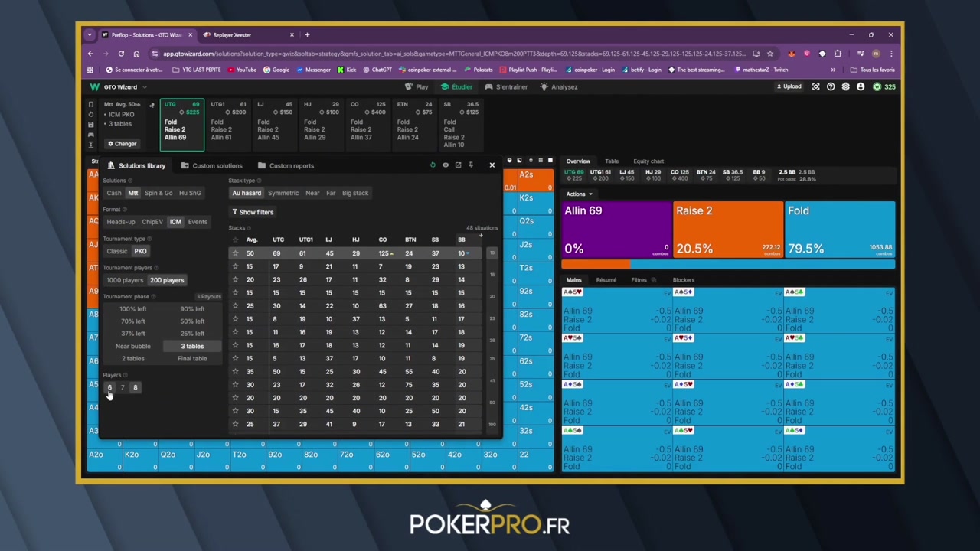Click the Changer button
The height and width of the screenshot is (551, 980).
click(x=122, y=144)
